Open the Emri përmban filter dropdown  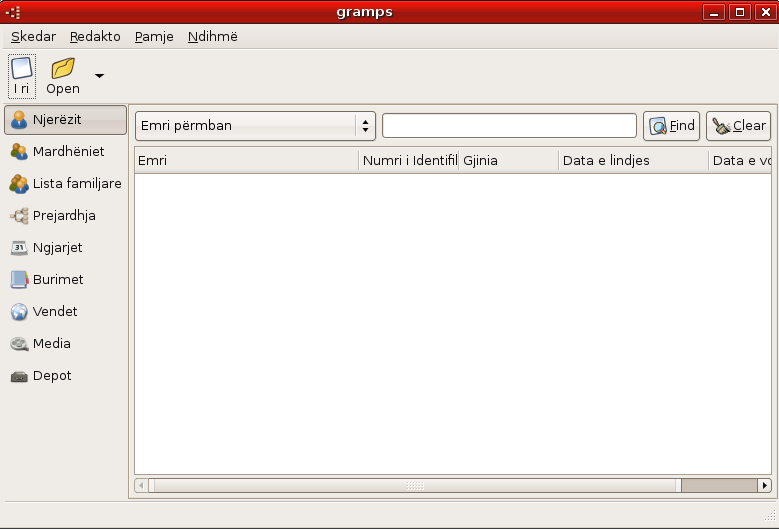pyautogui.click(x=255, y=126)
